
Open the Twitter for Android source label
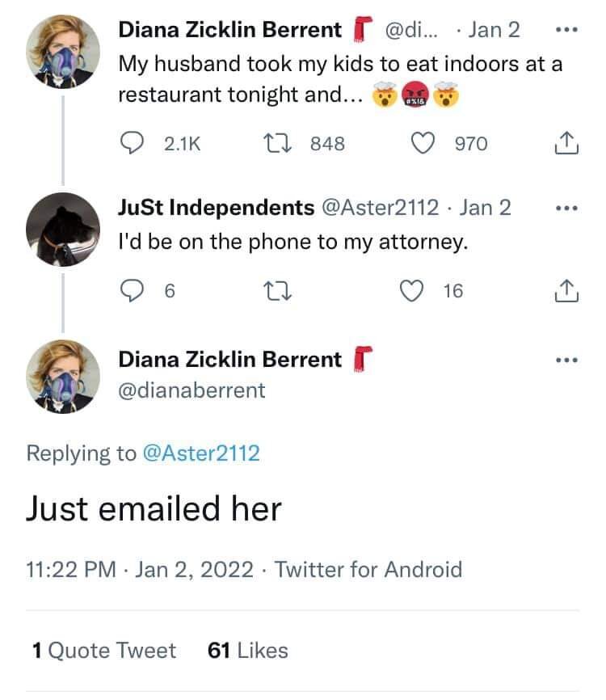(368, 569)
